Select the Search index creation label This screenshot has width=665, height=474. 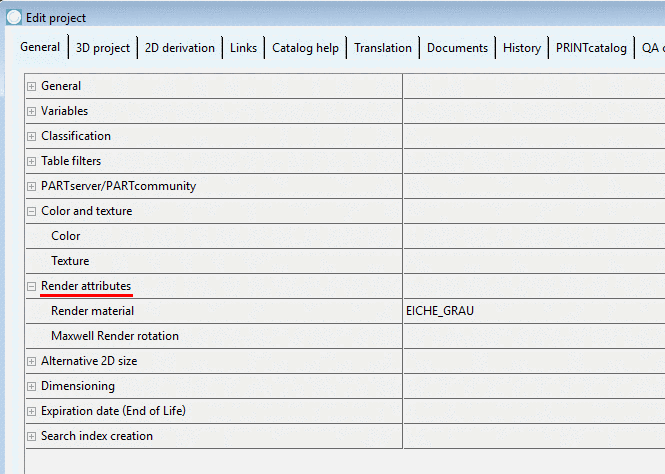coord(97,436)
